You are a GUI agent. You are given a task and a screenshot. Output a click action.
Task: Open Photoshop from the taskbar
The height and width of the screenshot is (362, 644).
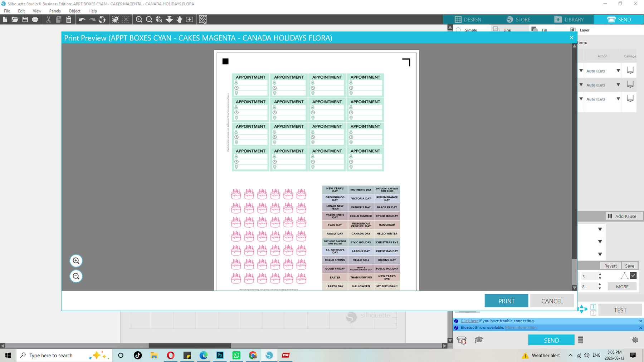(220, 355)
